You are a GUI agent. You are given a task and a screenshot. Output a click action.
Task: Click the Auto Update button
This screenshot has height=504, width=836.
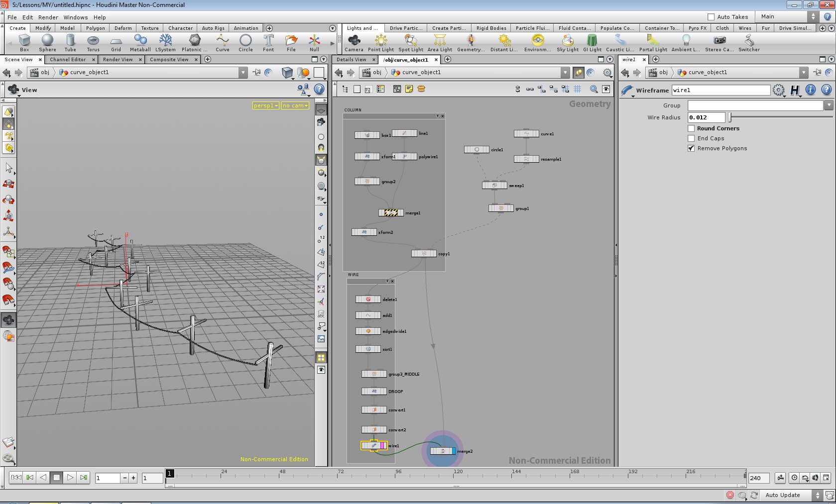[x=783, y=495]
